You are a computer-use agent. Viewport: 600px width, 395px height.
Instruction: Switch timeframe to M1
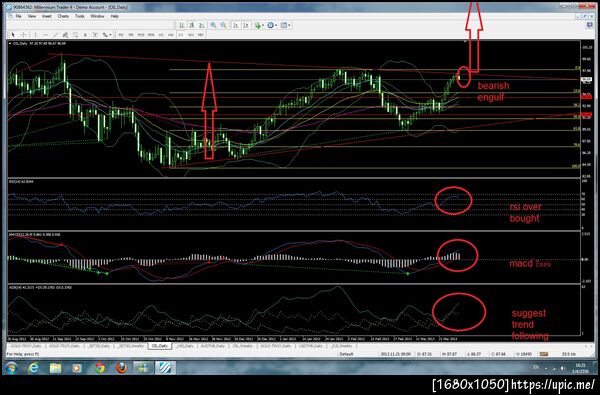click(121, 35)
